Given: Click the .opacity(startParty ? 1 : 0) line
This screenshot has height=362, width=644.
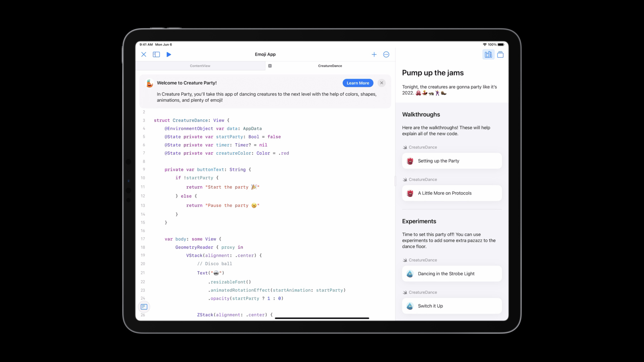Looking at the screenshot, I should point(245,298).
